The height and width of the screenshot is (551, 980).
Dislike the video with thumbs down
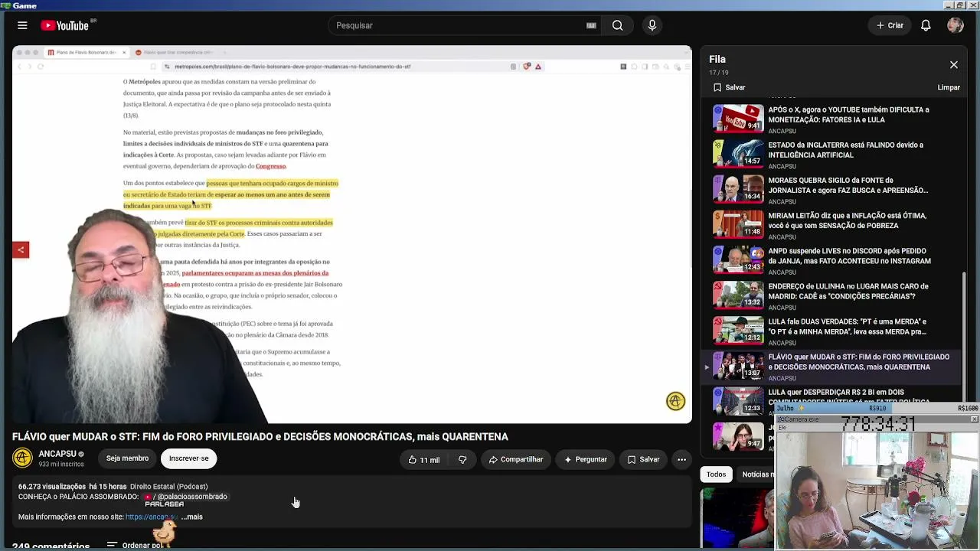[x=462, y=459]
